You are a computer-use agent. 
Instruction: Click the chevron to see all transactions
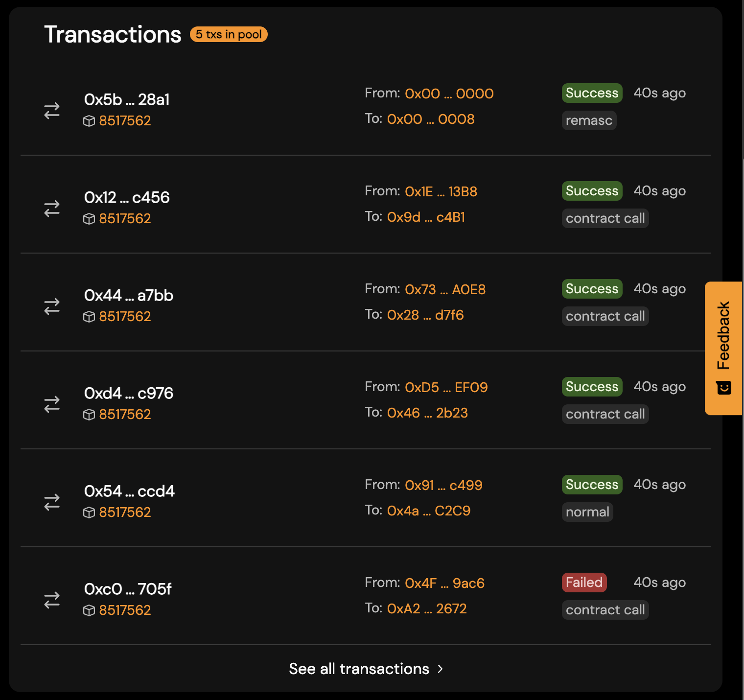440,669
